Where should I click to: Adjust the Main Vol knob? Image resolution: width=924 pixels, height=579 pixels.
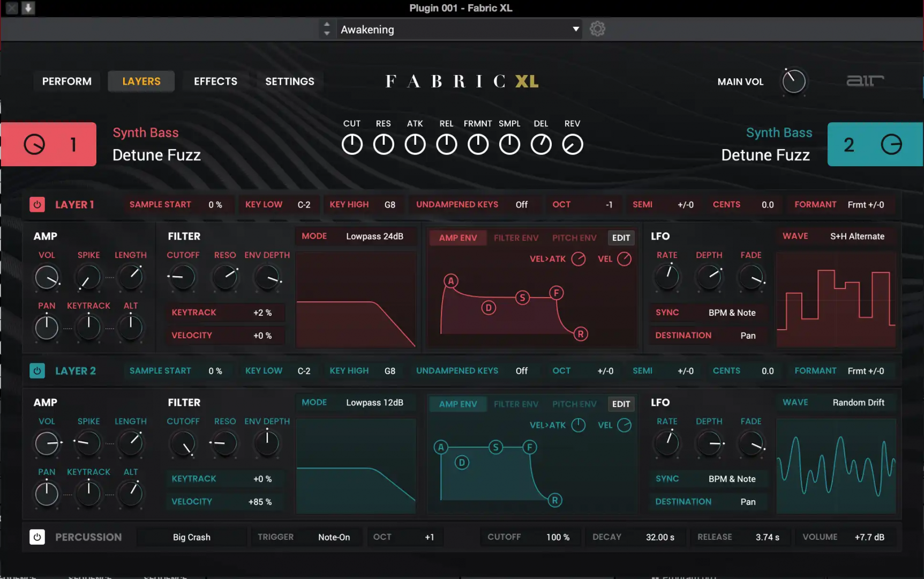point(794,81)
